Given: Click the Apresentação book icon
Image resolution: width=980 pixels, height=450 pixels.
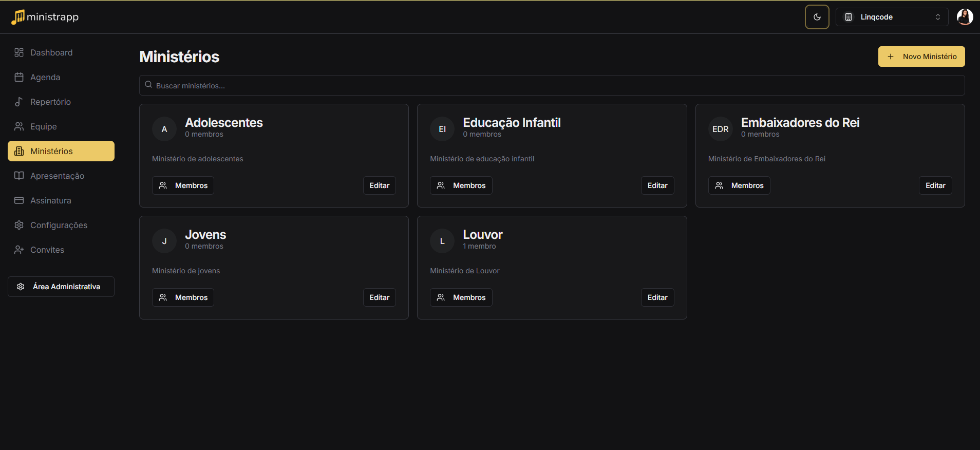Looking at the screenshot, I should pyautogui.click(x=19, y=176).
